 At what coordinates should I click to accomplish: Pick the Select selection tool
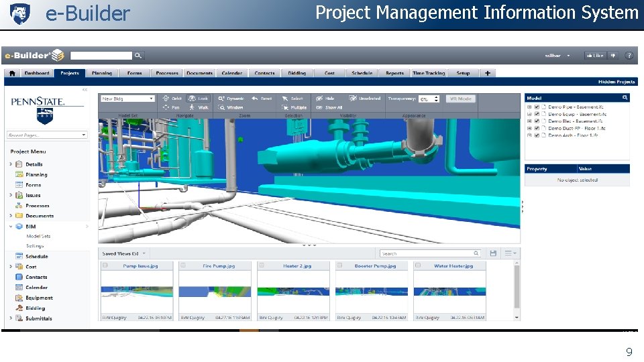pos(292,99)
